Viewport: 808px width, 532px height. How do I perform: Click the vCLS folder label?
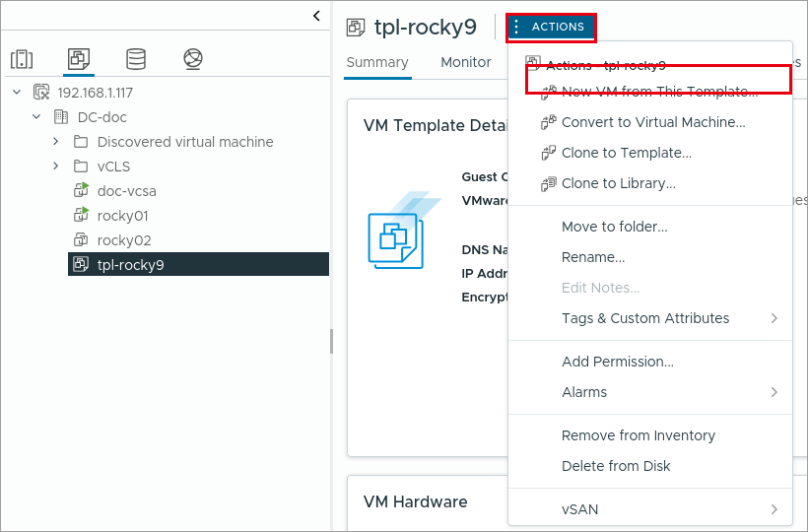point(113,166)
